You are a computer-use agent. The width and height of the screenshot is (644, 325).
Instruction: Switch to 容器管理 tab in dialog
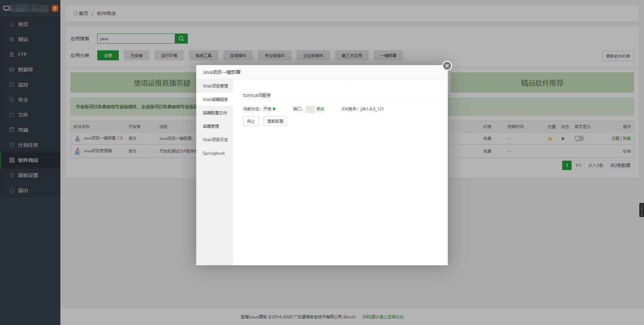(215, 126)
